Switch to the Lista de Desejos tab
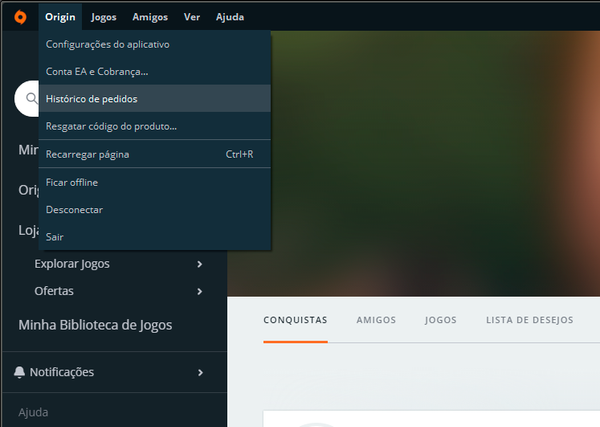The image size is (600, 427). click(x=530, y=320)
